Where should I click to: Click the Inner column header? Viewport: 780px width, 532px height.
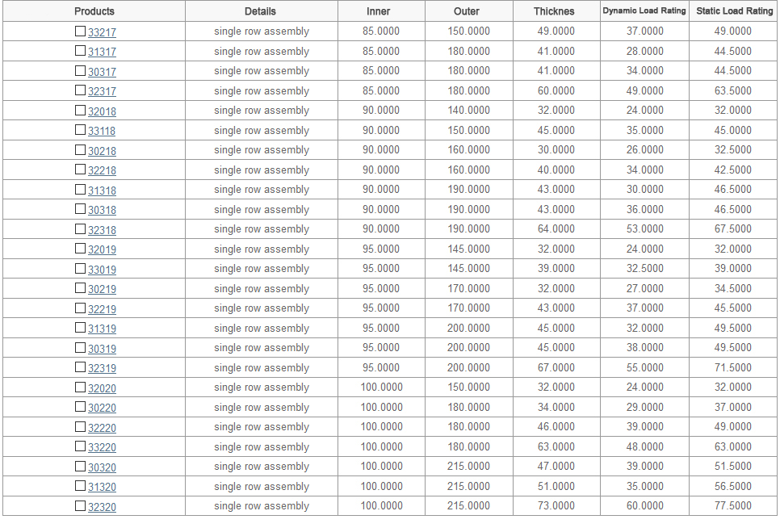point(378,11)
